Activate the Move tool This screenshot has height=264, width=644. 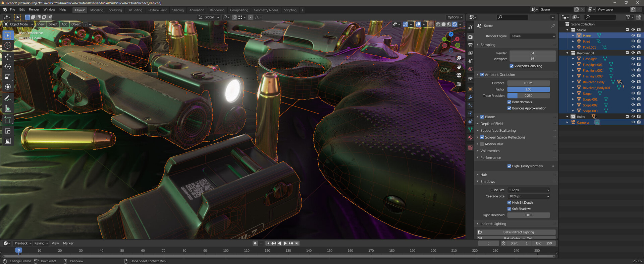(x=8, y=57)
